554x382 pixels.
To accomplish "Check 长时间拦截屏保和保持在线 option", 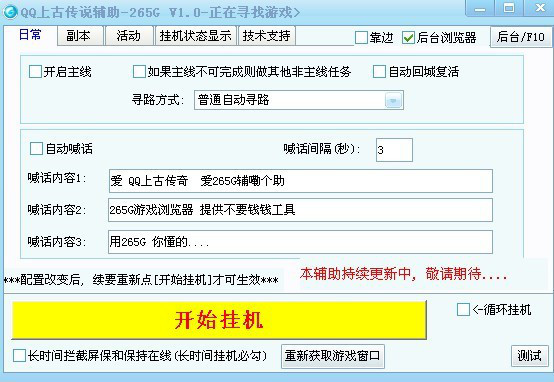I will tap(19, 355).
